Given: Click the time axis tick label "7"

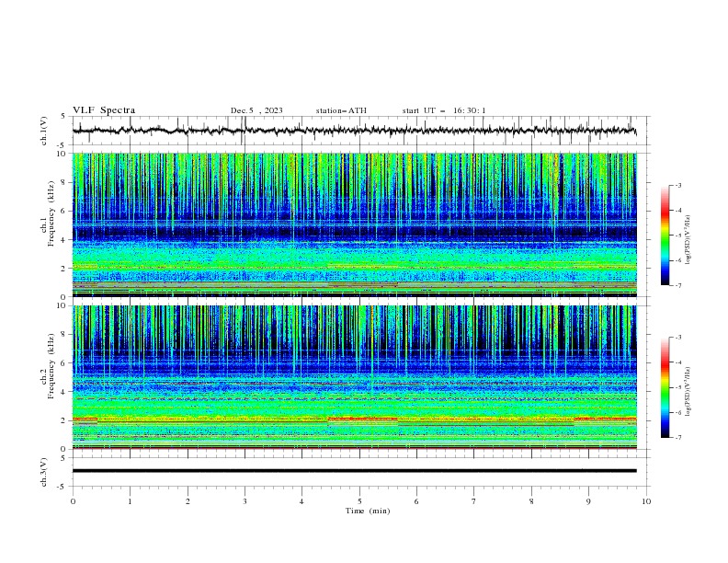Looking at the screenshot, I should 474,501.
